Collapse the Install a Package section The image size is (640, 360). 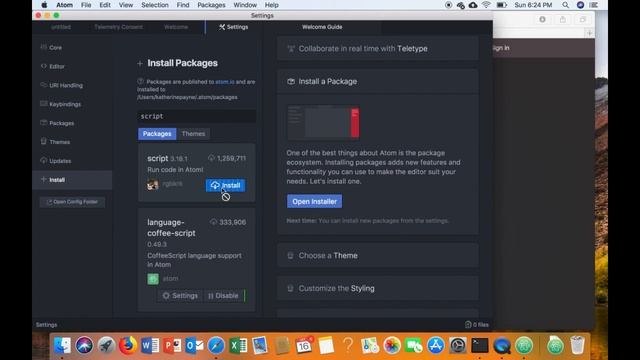tap(378, 82)
